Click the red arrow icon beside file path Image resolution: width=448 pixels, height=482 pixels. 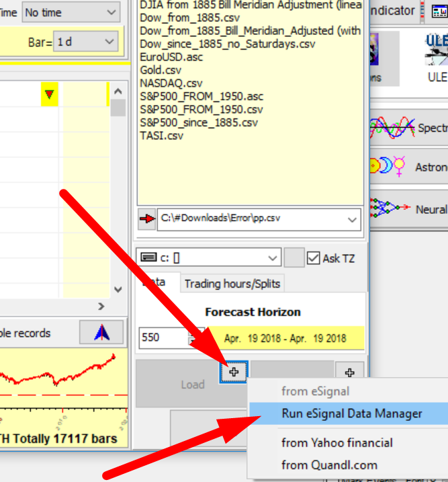coord(146,219)
